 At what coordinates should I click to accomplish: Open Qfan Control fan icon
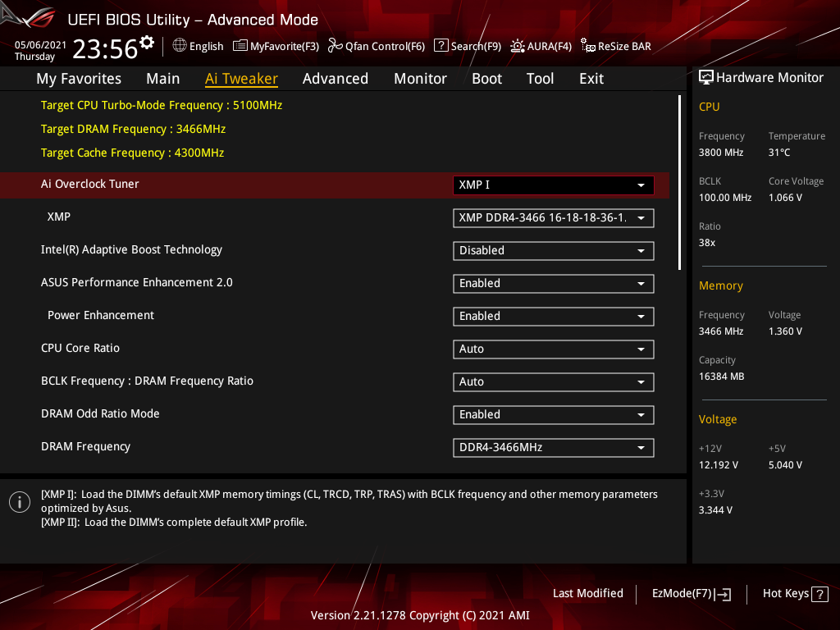point(336,46)
